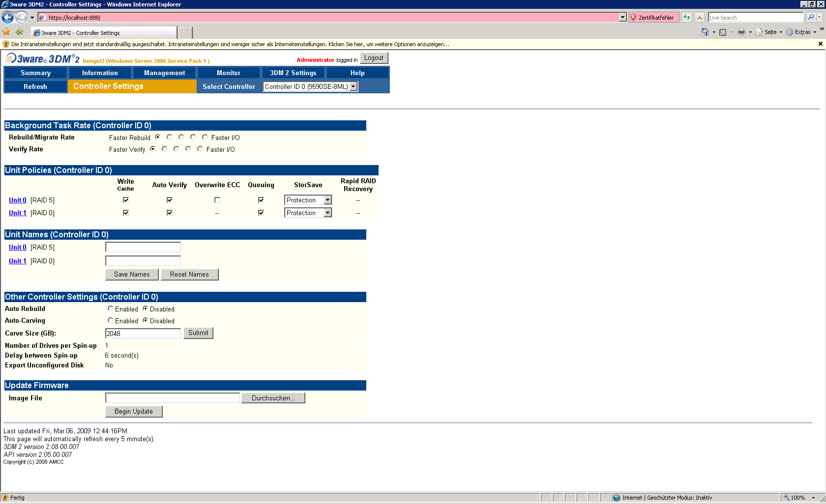Click the Carve Size input field

tap(143, 334)
